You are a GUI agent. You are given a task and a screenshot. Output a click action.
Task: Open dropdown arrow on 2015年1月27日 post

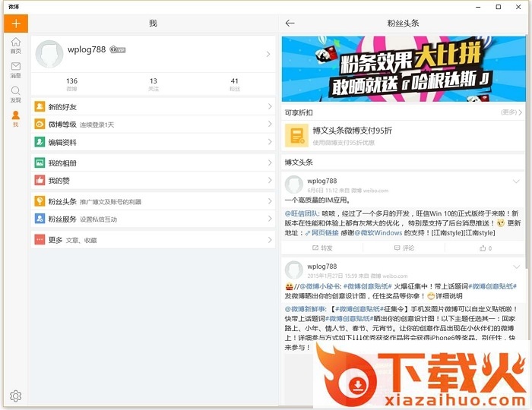516,267
